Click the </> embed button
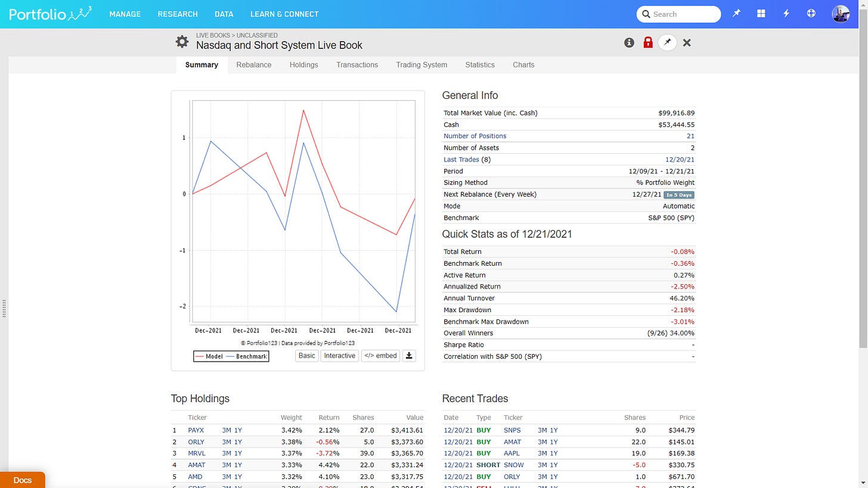868x488 pixels. pos(380,356)
